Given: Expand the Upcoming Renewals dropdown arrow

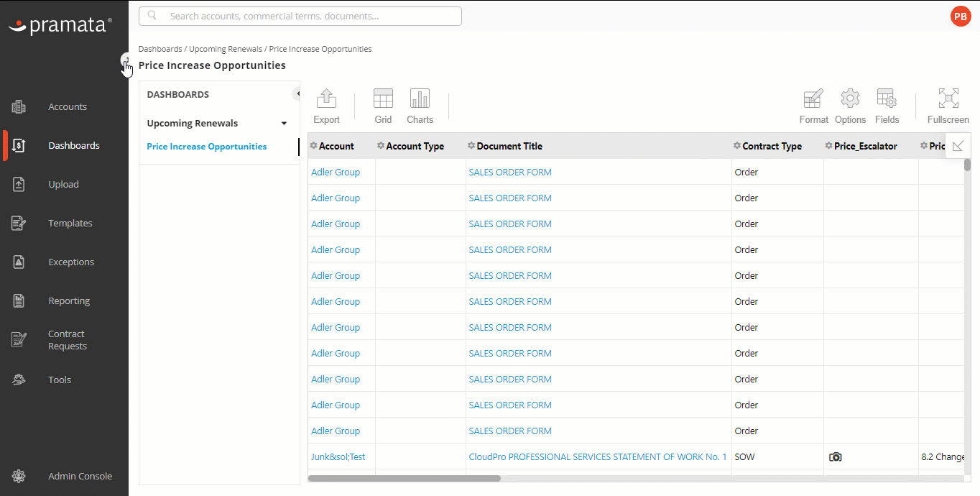Looking at the screenshot, I should [284, 124].
